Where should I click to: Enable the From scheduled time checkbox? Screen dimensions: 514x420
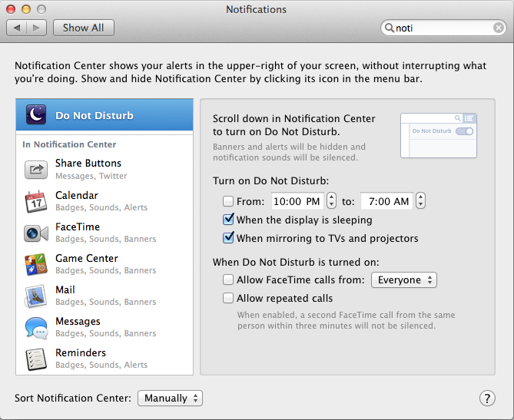coord(228,202)
